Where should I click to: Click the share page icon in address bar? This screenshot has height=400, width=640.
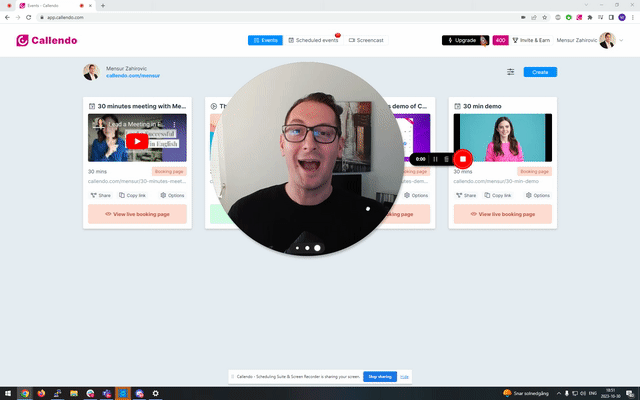[x=534, y=17]
